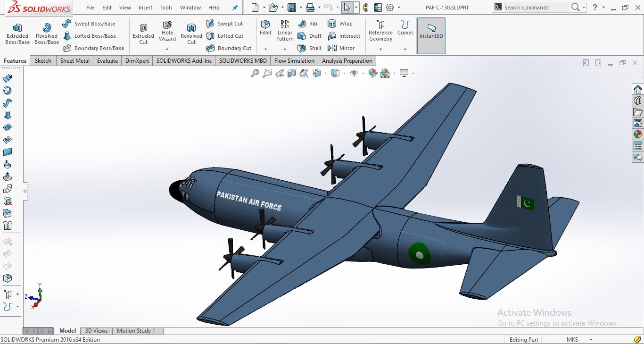Click the View Orientation icon
Screen dimensions: 644x344
pos(317,73)
